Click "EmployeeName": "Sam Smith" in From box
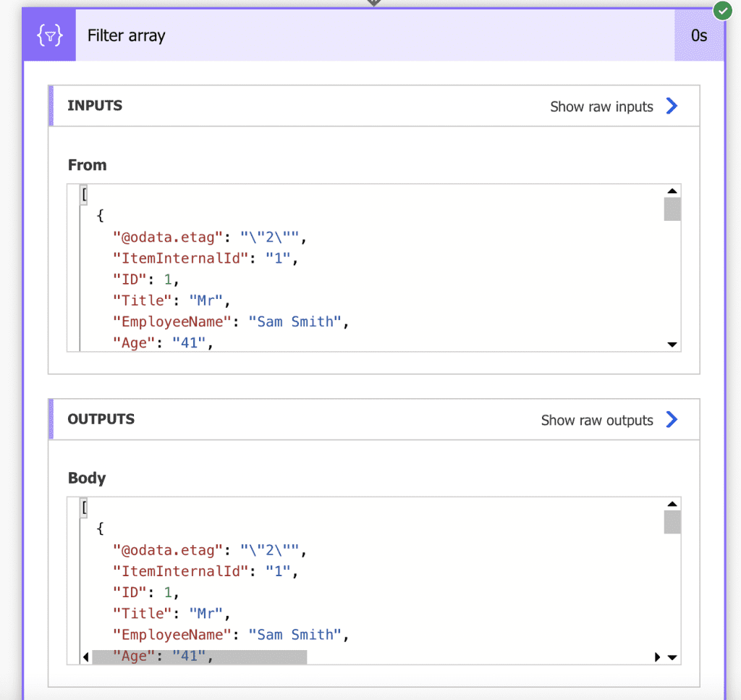Screen dimensions: 741x700 pyautogui.click(x=231, y=322)
